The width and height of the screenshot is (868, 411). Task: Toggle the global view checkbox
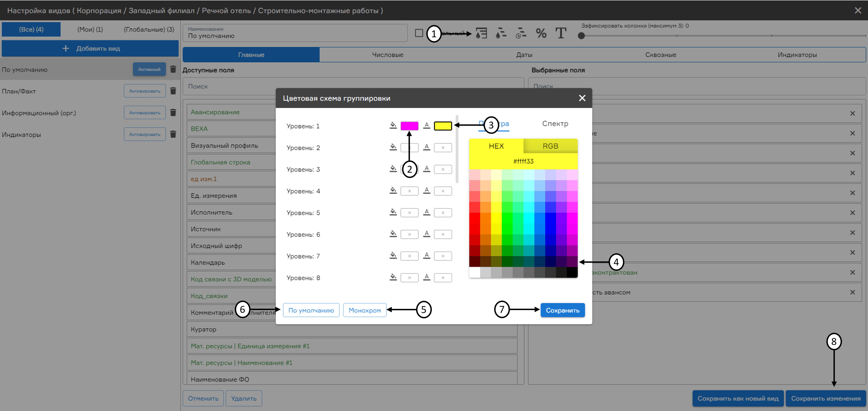coord(419,33)
